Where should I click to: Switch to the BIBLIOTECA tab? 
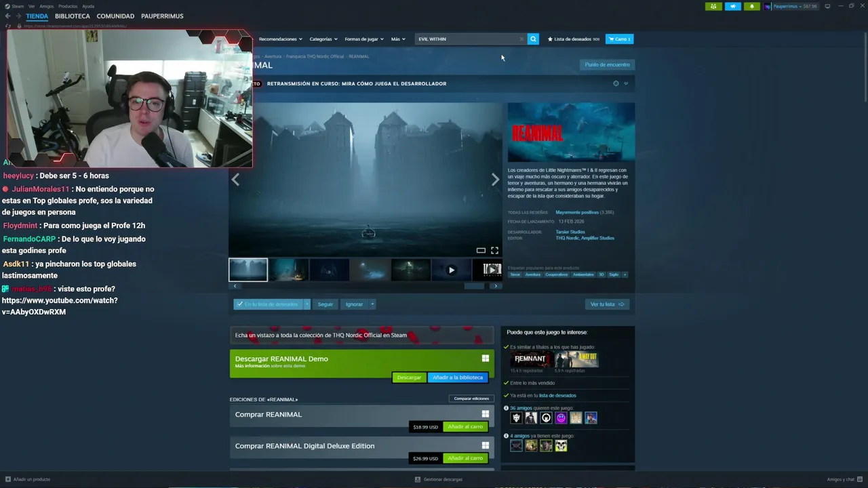(x=73, y=16)
